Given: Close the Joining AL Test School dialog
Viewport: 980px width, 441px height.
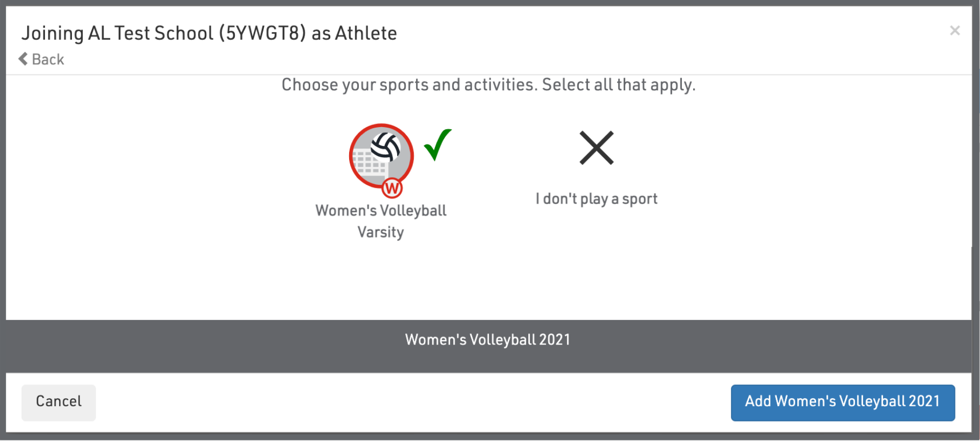Looking at the screenshot, I should pos(954,31).
